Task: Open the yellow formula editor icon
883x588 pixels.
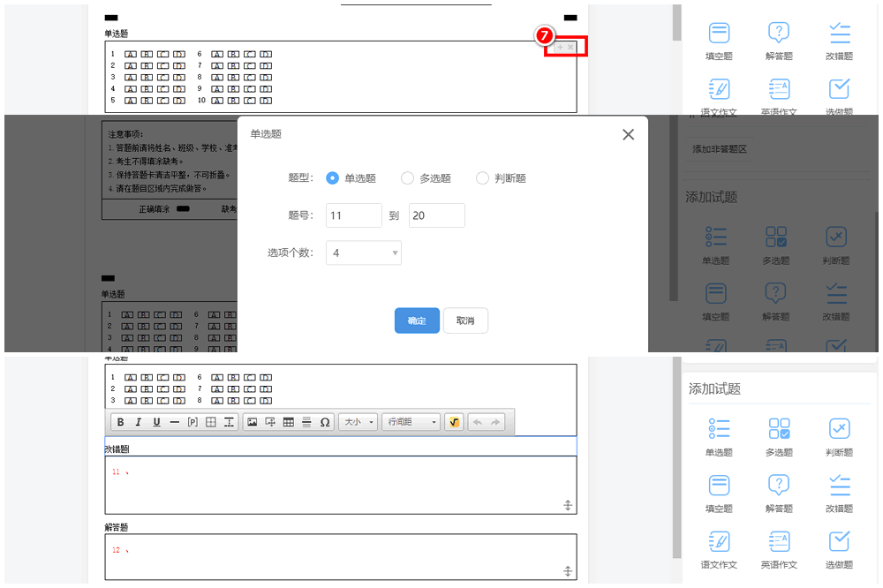Action: (x=454, y=422)
